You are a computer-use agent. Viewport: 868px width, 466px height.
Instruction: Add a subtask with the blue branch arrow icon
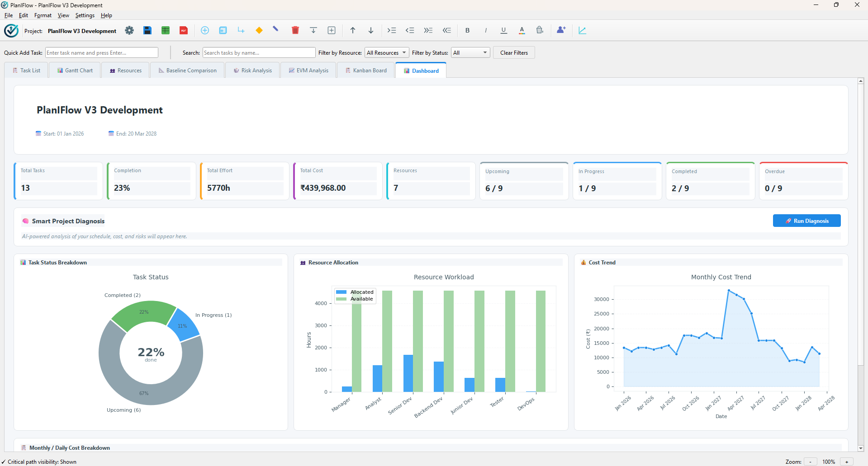coord(241,30)
